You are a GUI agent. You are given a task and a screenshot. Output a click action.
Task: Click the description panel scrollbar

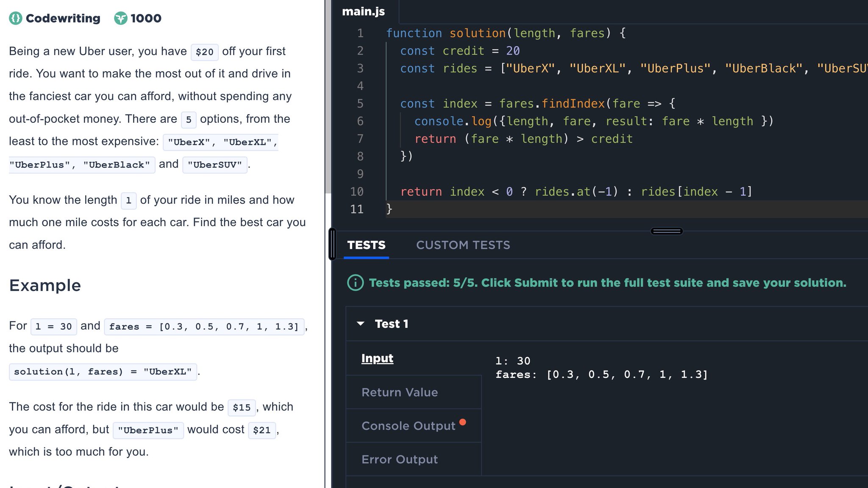click(x=328, y=97)
